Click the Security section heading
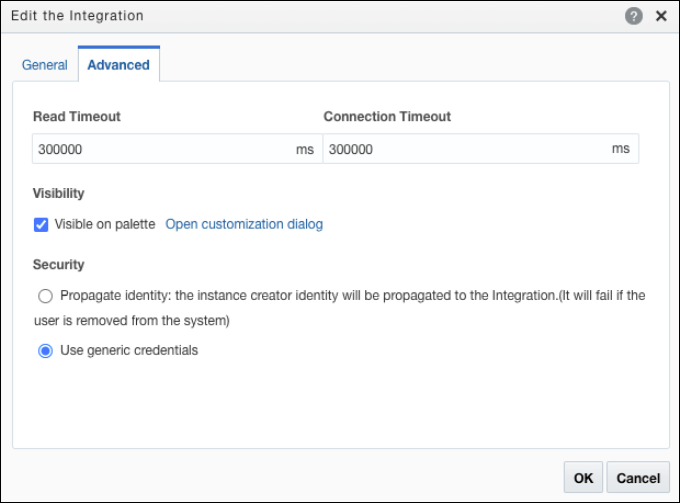Image resolution: width=680 pixels, height=503 pixels. (58, 265)
